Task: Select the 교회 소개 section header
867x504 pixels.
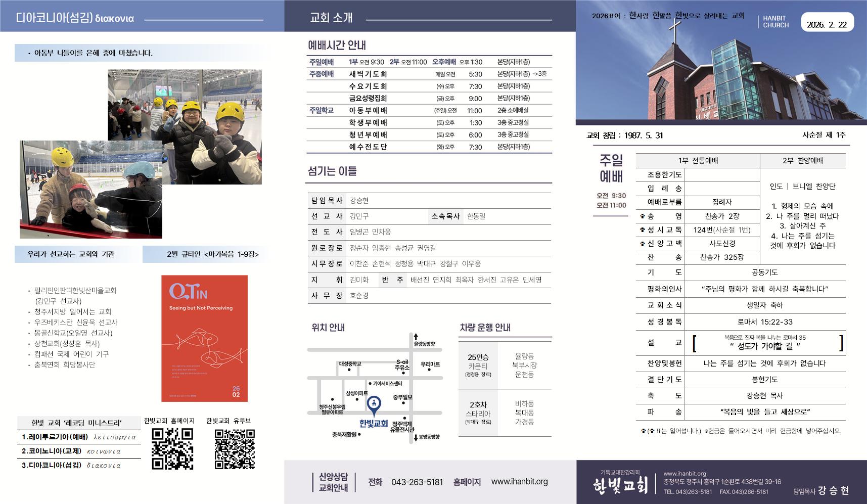Action: click(331, 18)
